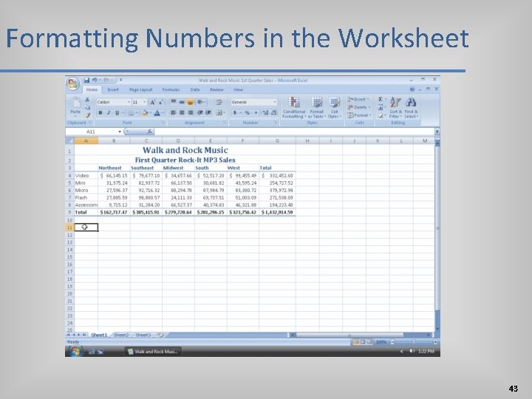Toggle Bottom Align for cells
The width and height of the screenshot is (532, 399).
coord(191,102)
